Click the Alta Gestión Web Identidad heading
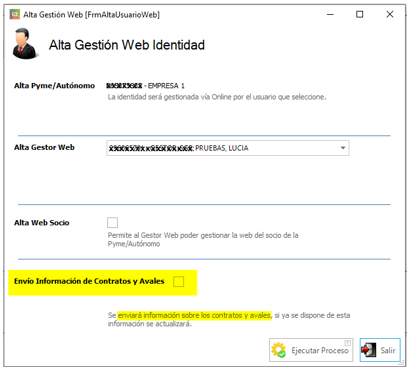This screenshot has width=412, height=370. coord(127,45)
